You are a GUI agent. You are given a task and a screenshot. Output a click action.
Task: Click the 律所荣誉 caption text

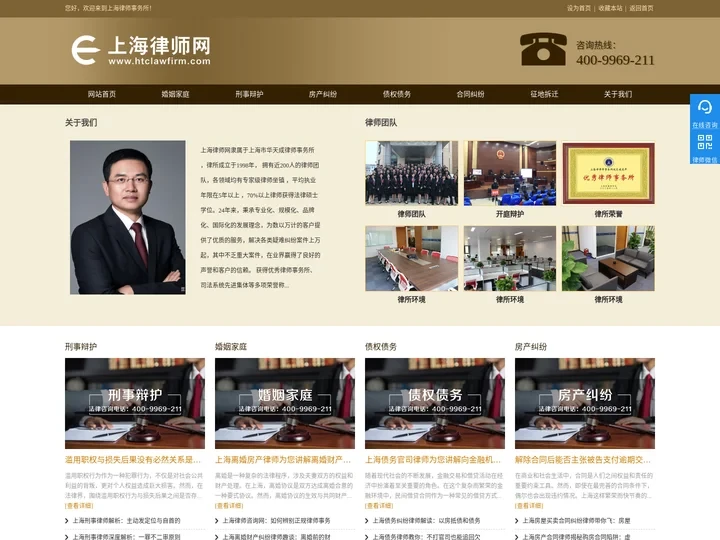coord(608,214)
